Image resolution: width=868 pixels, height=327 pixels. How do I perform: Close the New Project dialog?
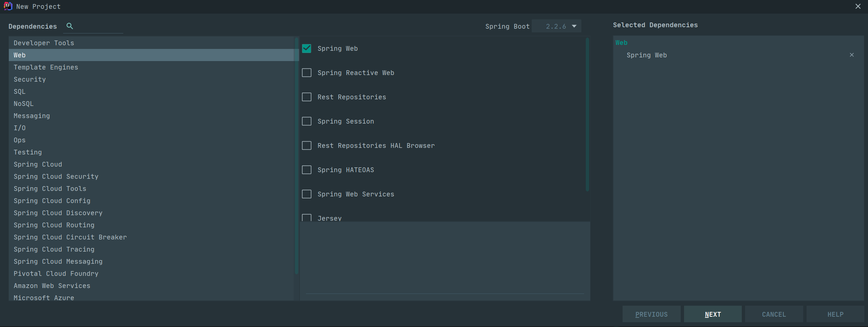pos(858,6)
